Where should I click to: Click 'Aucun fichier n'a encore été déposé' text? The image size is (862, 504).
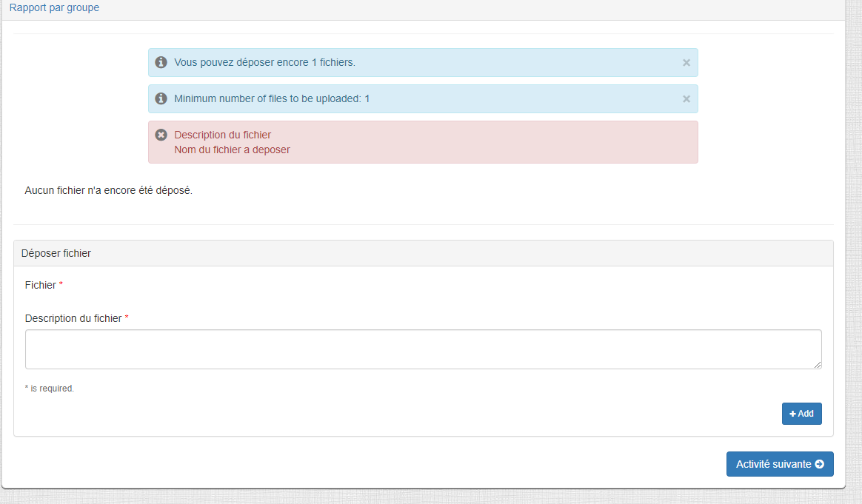tap(108, 190)
